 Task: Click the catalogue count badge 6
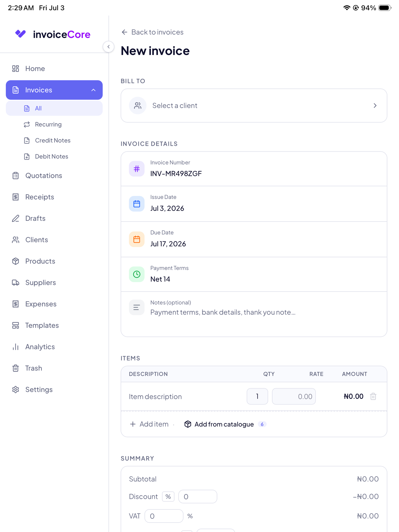click(262, 425)
